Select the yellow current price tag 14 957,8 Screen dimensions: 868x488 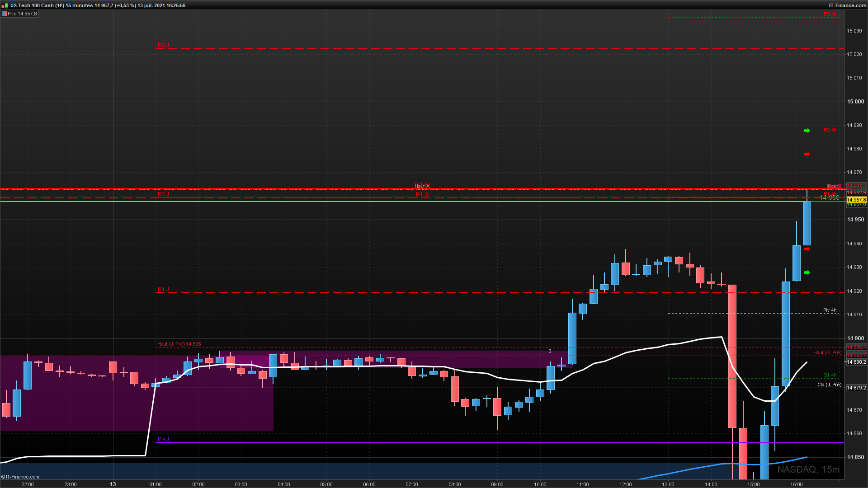click(x=856, y=200)
